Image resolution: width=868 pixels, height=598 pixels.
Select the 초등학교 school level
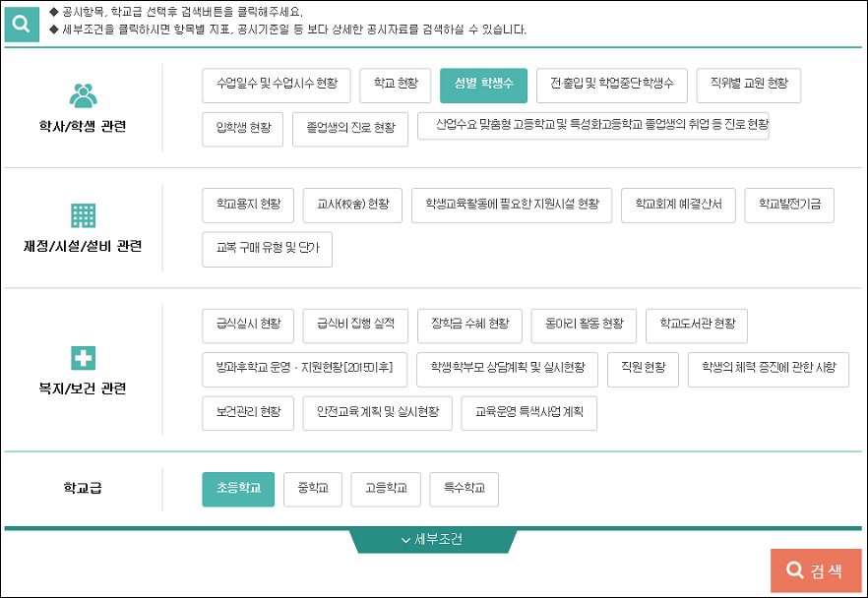pos(238,489)
